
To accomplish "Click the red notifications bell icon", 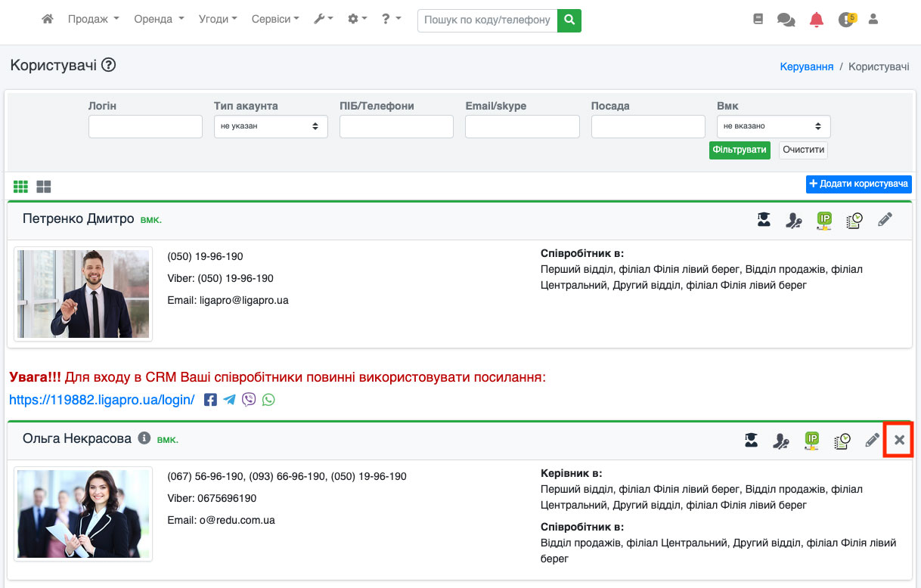I will tap(816, 20).
